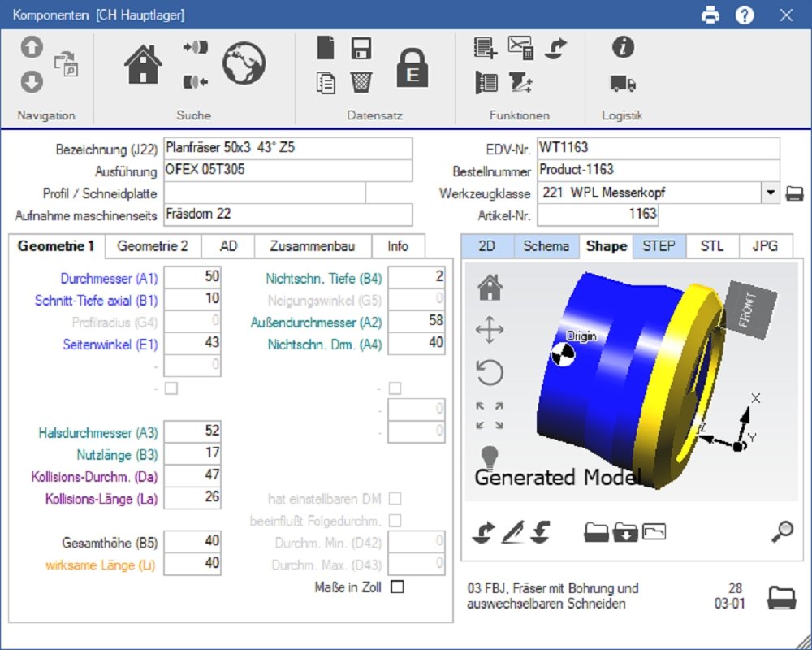Click the FRONT view cube in viewer
The width and height of the screenshot is (812, 650).
click(749, 310)
